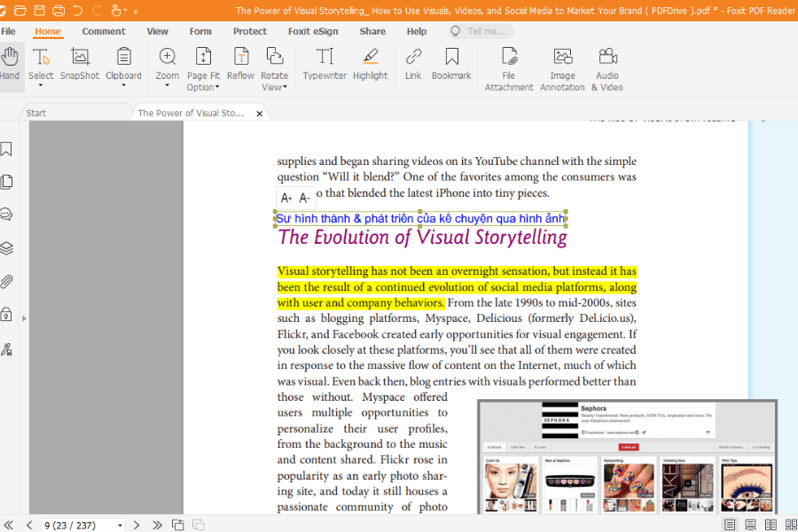
Task: Expand the collapsed navigation panel arrow
Action: 24,318
